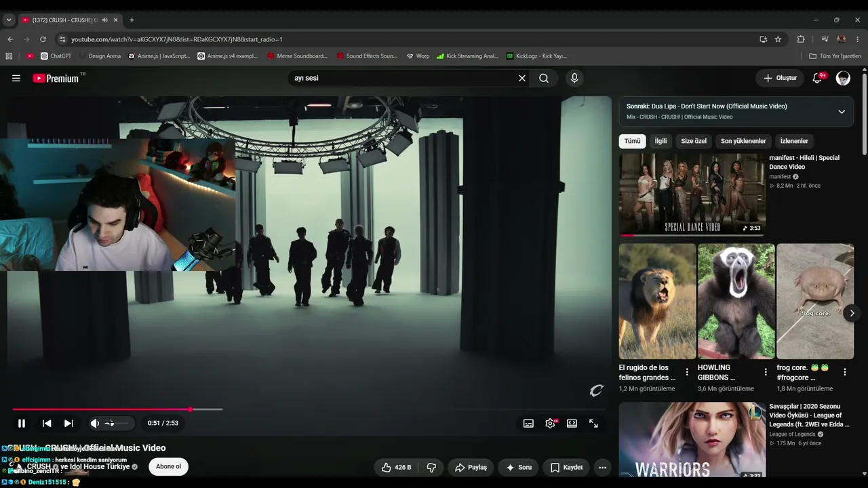Dislike the CRUSH video
The height and width of the screenshot is (488, 868).
coord(431,467)
